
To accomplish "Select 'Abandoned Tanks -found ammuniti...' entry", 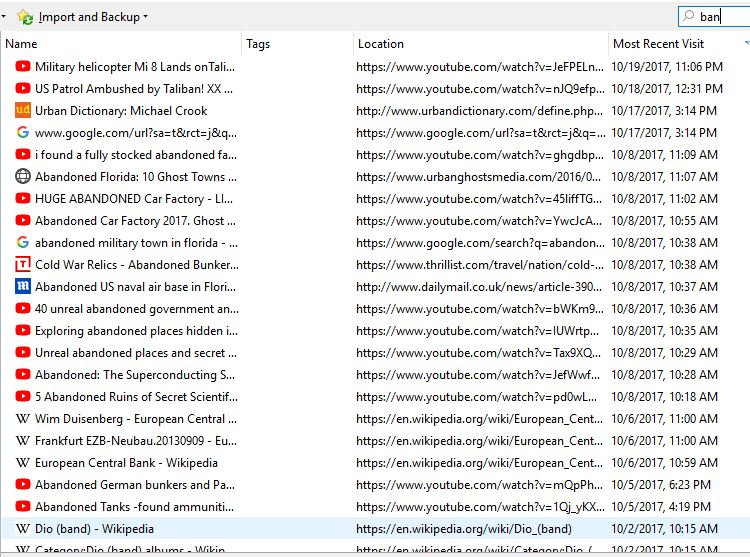I will point(134,507).
